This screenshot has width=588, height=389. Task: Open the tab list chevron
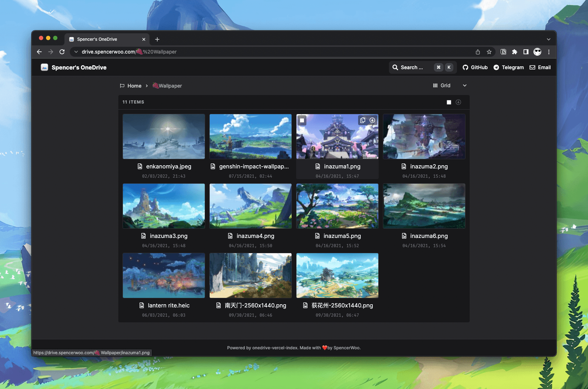point(548,39)
